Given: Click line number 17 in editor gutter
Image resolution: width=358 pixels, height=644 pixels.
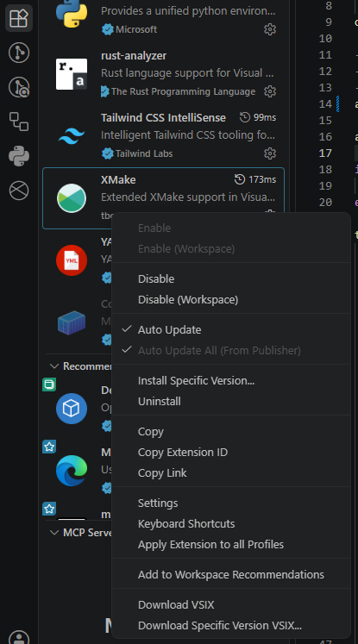Looking at the screenshot, I should [325, 153].
